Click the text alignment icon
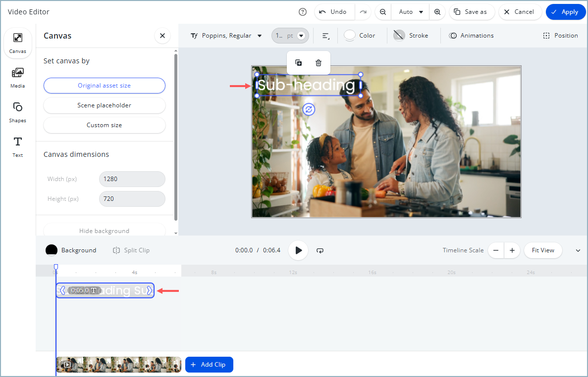 tap(325, 36)
